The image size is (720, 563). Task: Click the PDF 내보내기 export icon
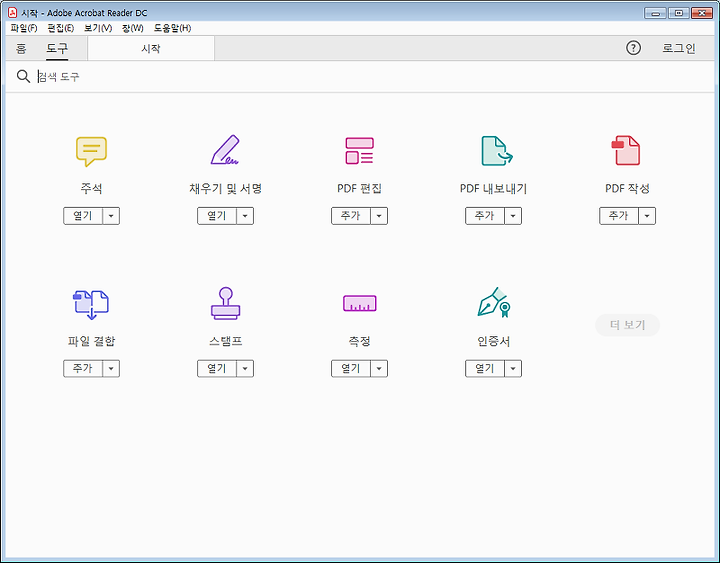(496, 151)
